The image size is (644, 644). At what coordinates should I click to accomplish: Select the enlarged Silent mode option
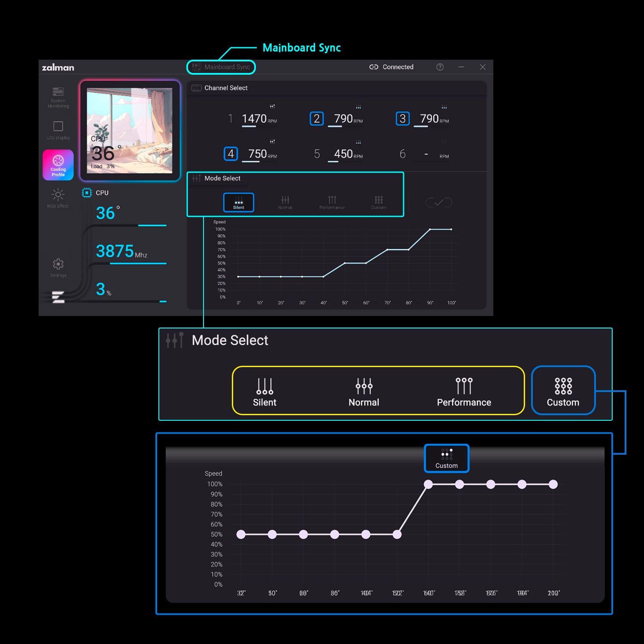[x=264, y=391]
